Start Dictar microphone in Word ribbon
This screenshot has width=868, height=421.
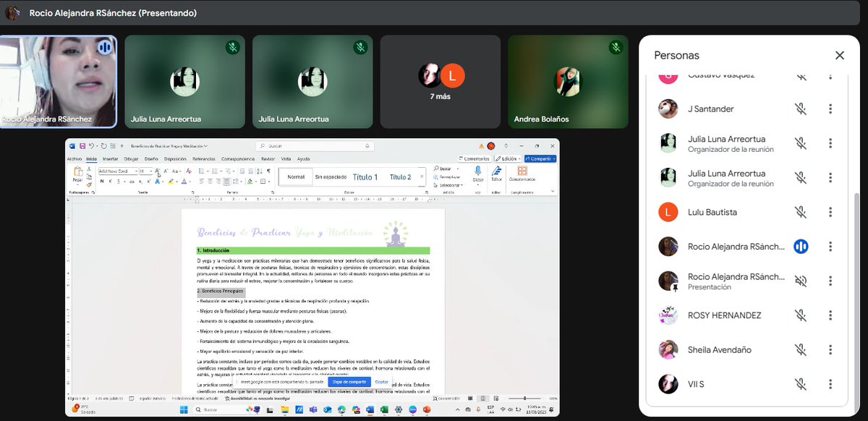[478, 172]
